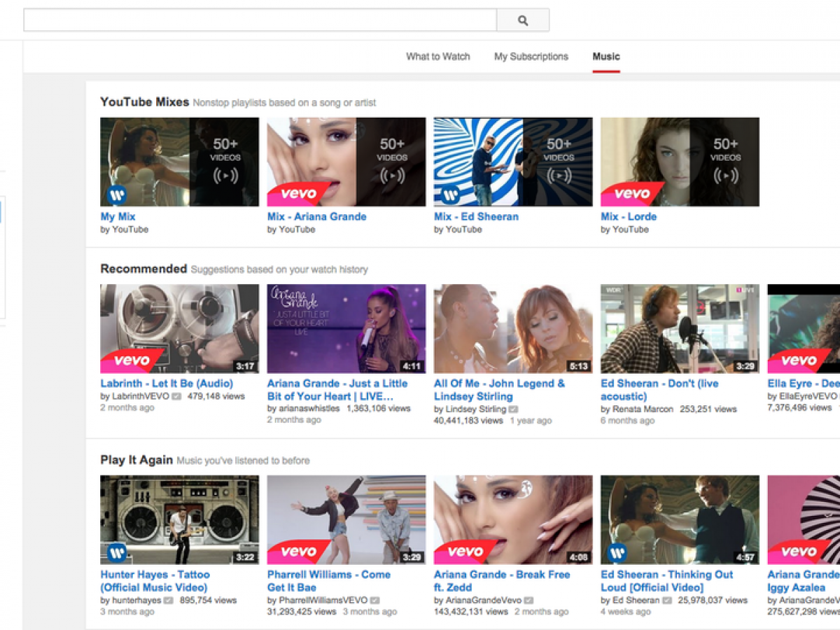Open Labrinth - Let It Be (Audio) title
This screenshot has height=630, width=840.
pos(167,384)
